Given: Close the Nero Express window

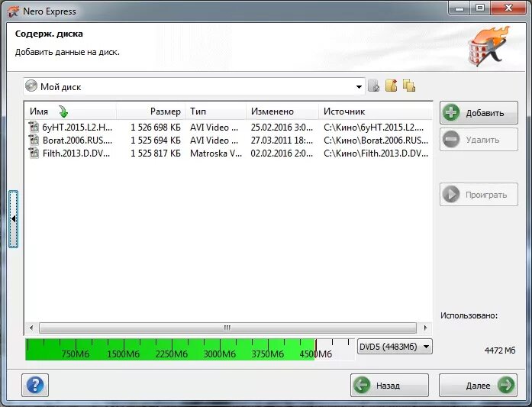Looking at the screenshot, I should click(508, 8).
